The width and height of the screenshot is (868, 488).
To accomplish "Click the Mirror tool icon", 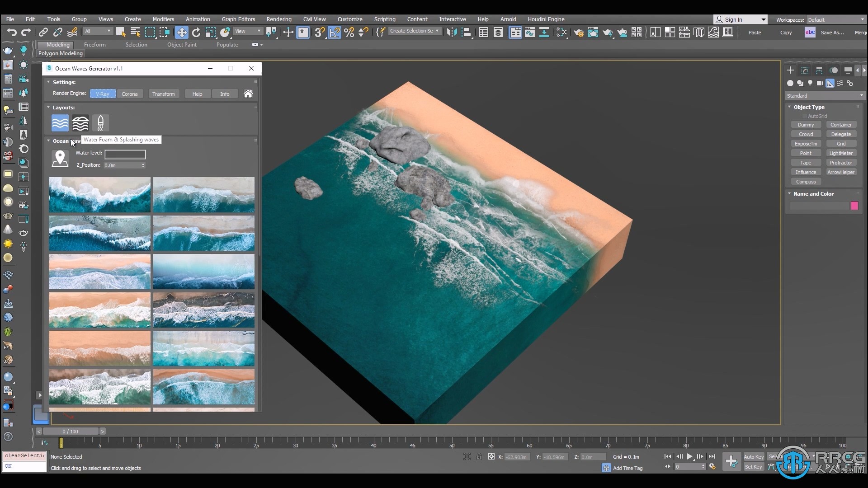I will (452, 32).
